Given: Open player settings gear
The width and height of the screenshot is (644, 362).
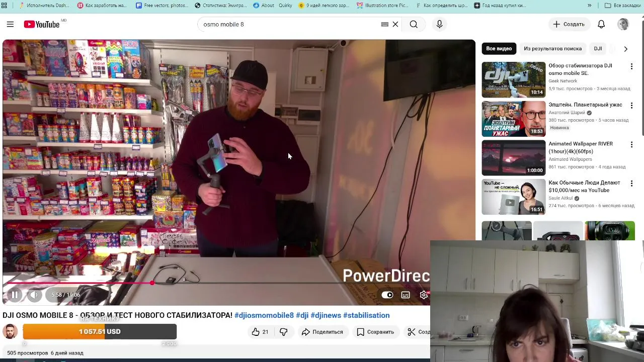Looking at the screenshot, I should pos(424,295).
